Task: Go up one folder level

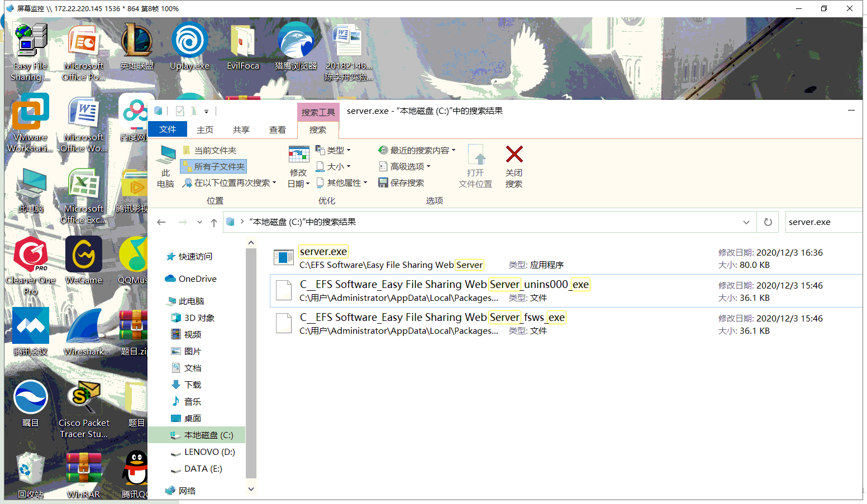Action: 214,222
